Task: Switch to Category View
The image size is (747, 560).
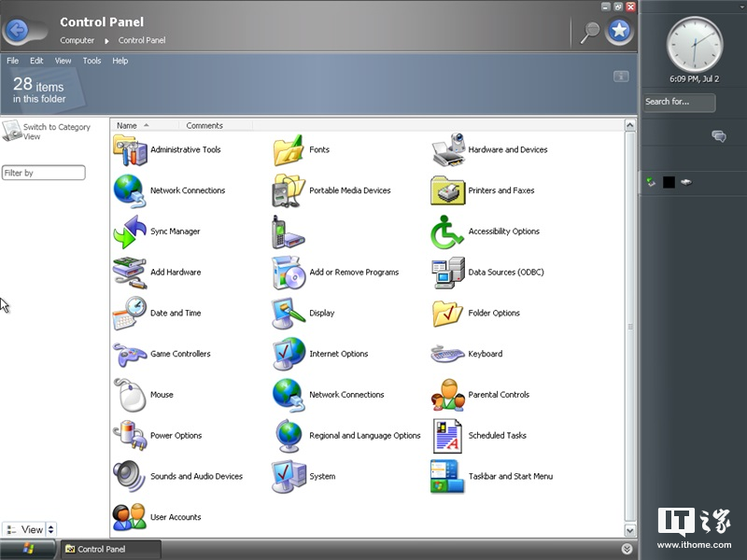Action: coord(56,132)
